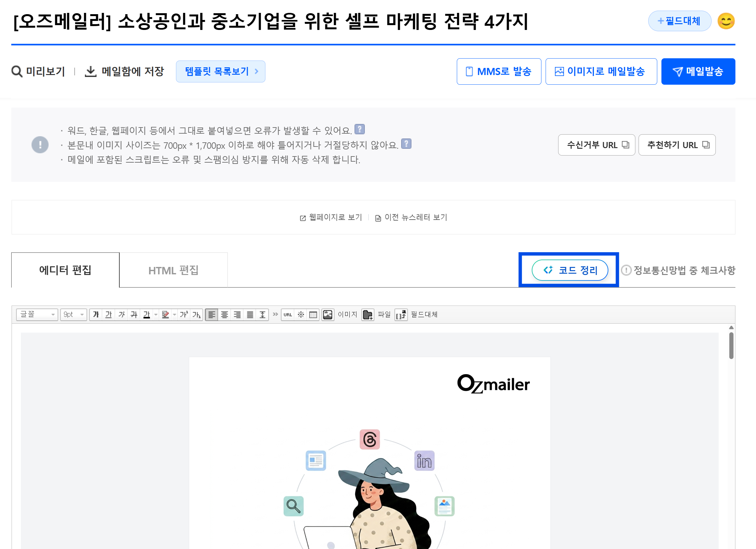Expand the font color palette arrow
This screenshot has height=549, width=756.
coord(156,314)
